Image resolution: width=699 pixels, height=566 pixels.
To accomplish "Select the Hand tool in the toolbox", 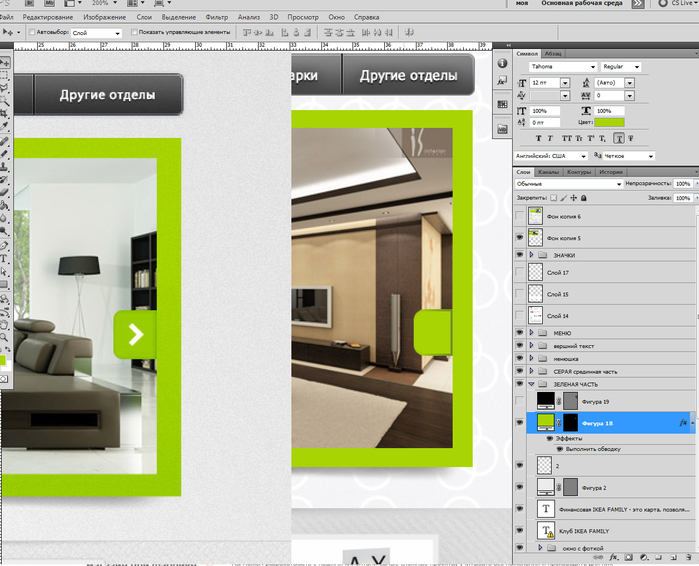I will pos(4,324).
